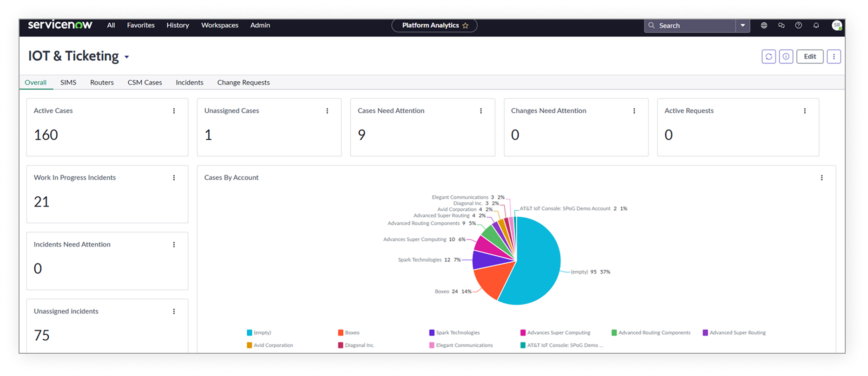The height and width of the screenshot is (376, 868).
Task: Click the ServiceNow logo
Action: (60, 25)
